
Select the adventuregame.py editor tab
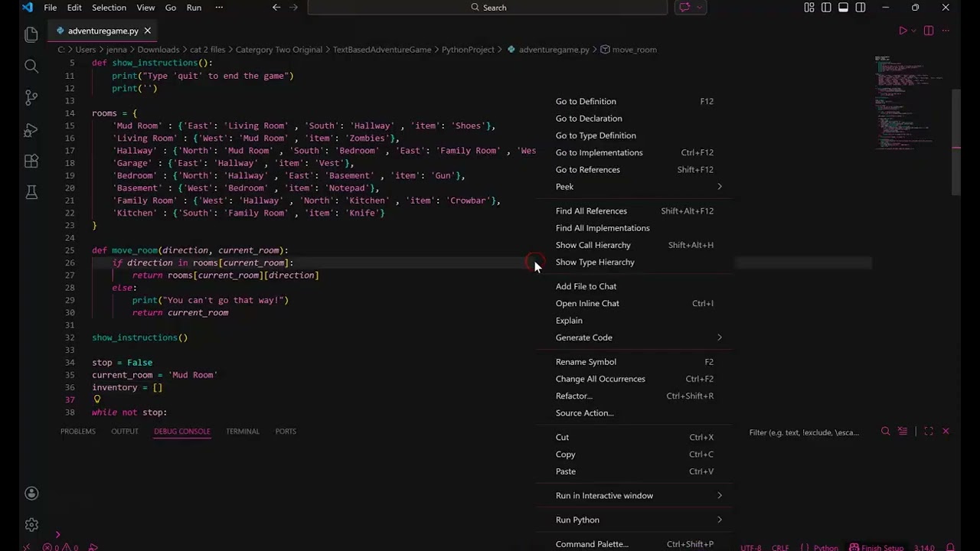pyautogui.click(x=102, y=31)
